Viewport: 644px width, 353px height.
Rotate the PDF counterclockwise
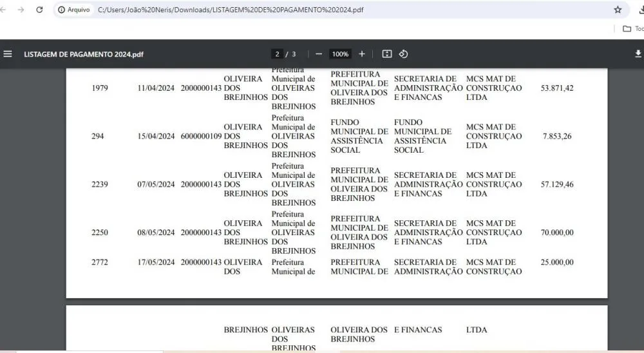point(404,54)
